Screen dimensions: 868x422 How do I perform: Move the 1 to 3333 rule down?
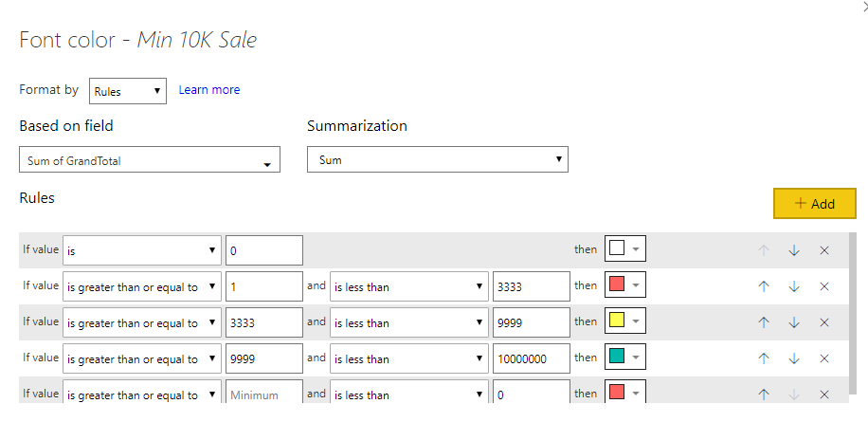794,286
